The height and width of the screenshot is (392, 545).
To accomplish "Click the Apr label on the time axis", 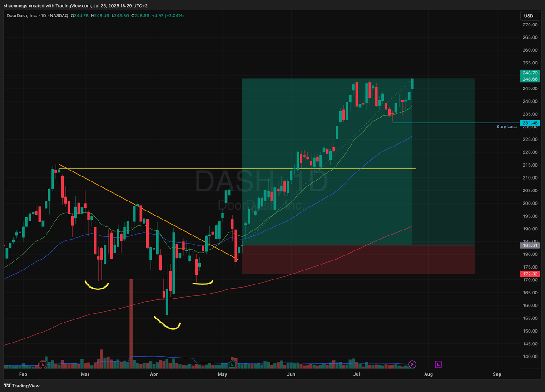I will (x=154, y=374).
